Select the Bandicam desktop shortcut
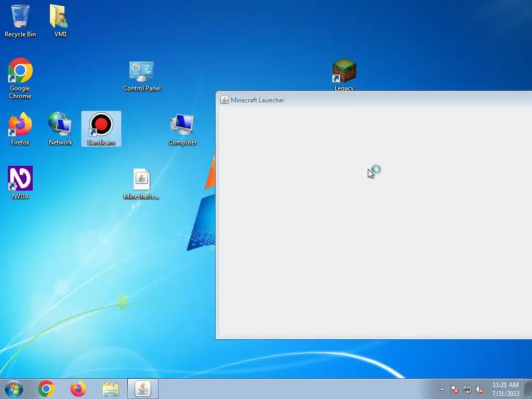 coord(101,129)
